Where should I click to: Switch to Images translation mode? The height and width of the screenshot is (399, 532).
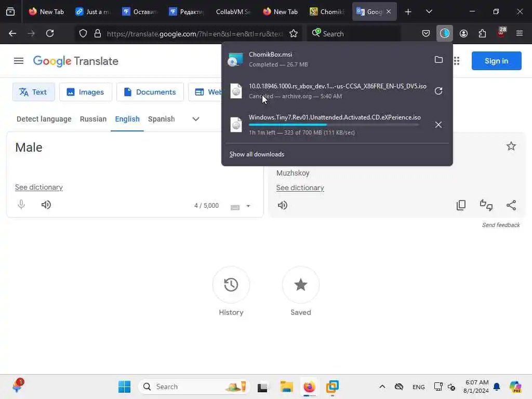coord(86,92)
